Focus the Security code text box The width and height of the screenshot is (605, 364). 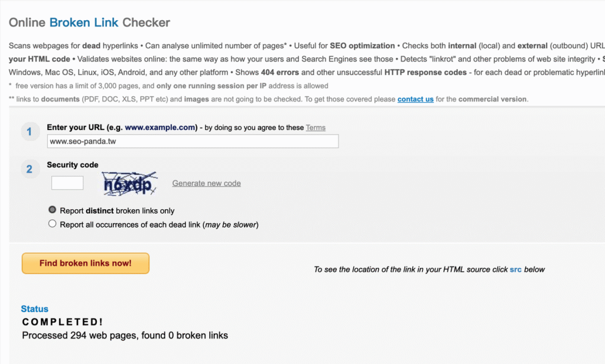[x=67, y=183]
